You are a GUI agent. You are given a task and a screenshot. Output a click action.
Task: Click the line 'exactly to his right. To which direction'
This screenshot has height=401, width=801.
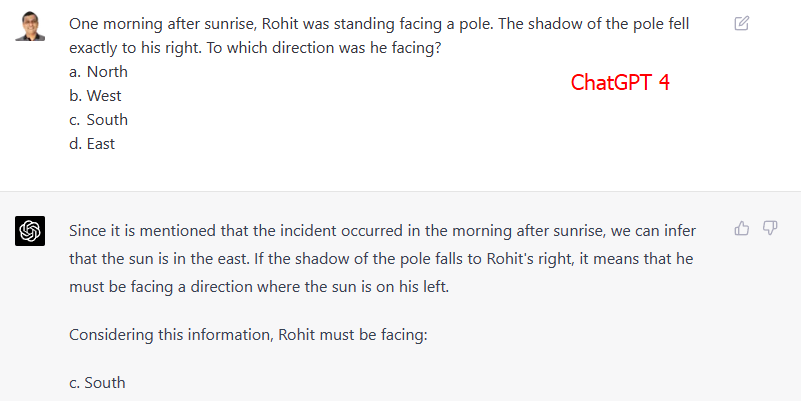[x=255, y=48]
